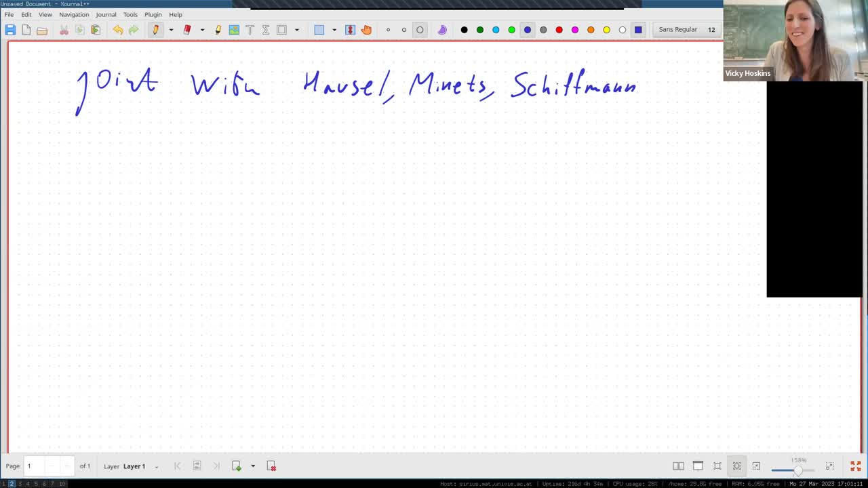Pick the light blue color swatch
The width and height of the screenshot is (868, 488).
click(x=496, y=30)
